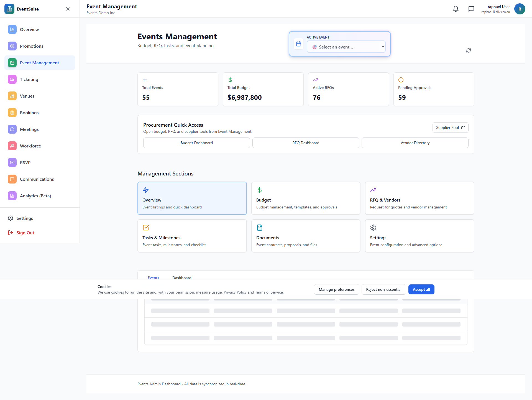Open Manage preferences for cookies
532x400 pixels.
point(336,289)
